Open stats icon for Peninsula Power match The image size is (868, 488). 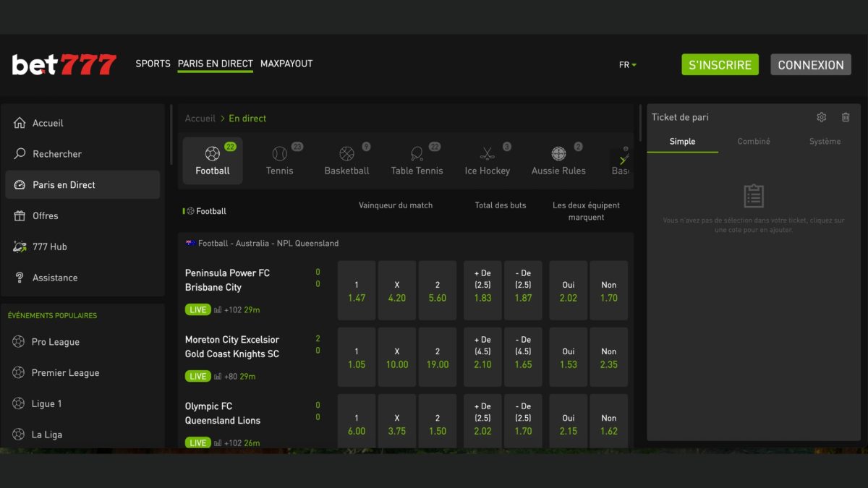point(218,309)
